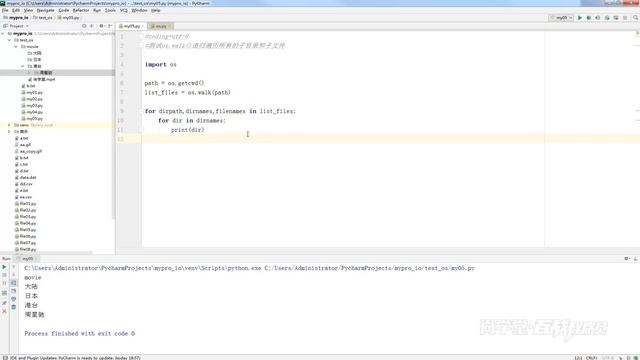
Task: Hide the Run tool window
Action: 636,258
